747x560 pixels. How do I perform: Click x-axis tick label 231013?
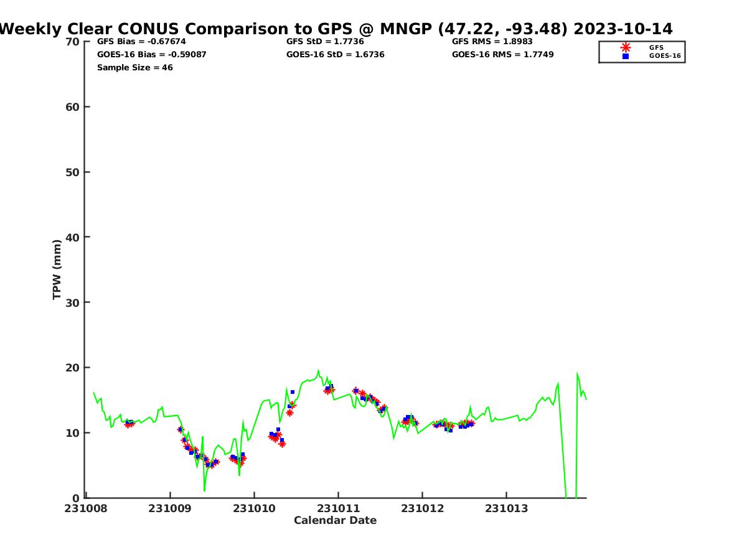point(507,508)
